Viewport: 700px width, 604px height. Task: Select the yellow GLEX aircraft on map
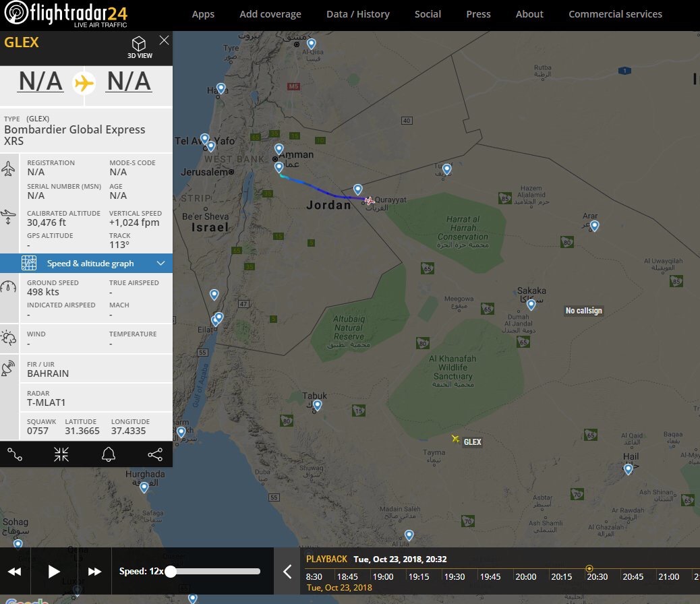click(x=455, y=439)
